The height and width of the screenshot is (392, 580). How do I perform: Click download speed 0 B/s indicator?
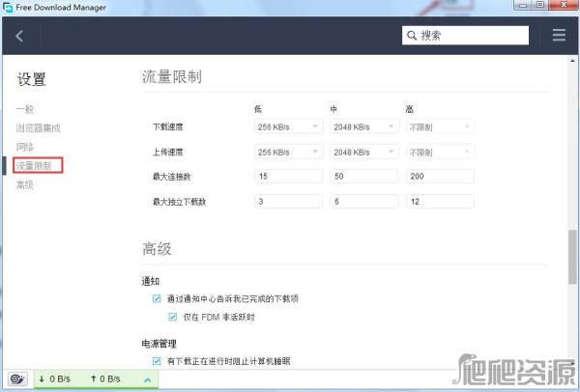[55, 379]
